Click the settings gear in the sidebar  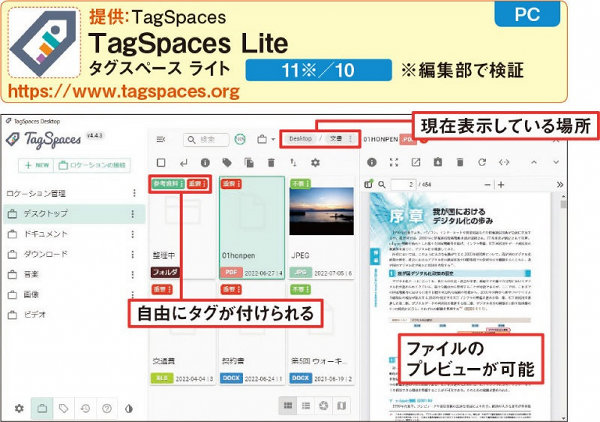coord(19,409)
